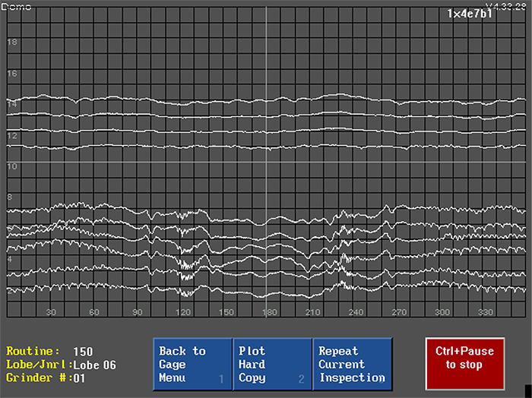Click the 60 degree axis label

click(x=94, y=312)
